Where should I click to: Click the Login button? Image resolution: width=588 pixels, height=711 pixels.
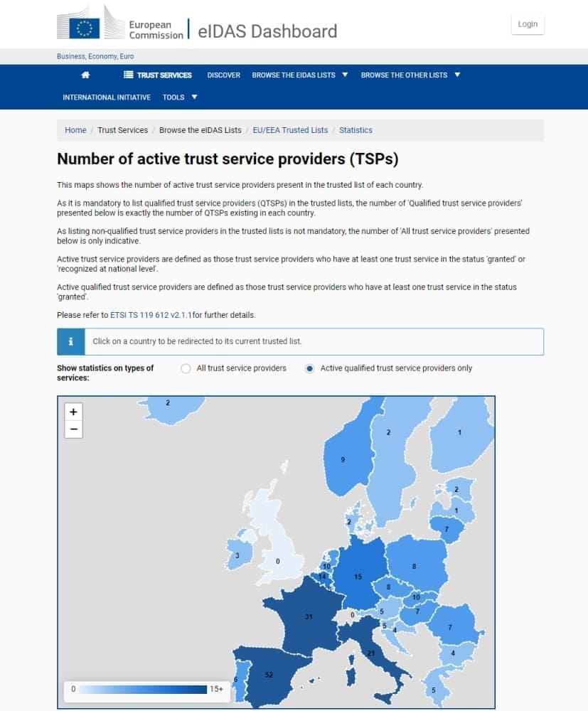point(528,24)
